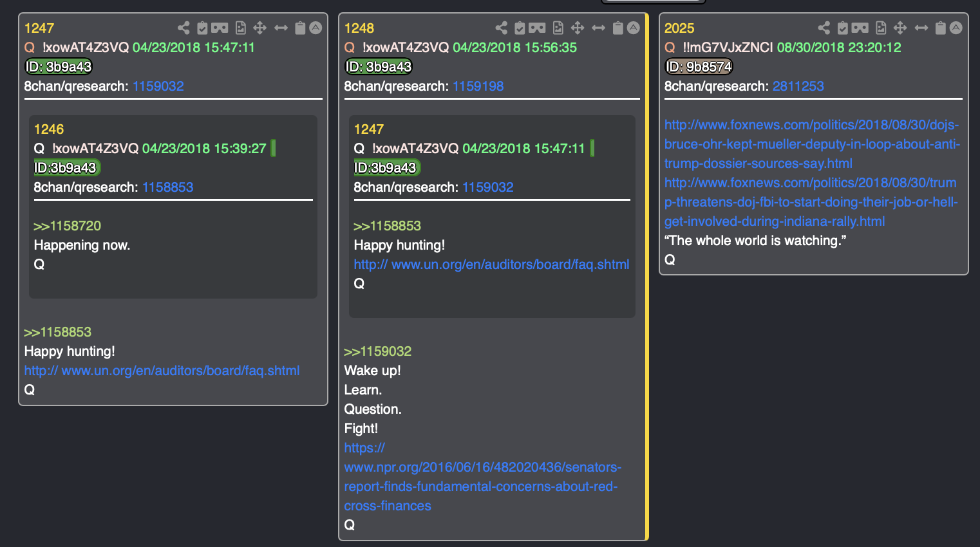Click reply reference >>1158853 in quoted post 1247
This screenshot has height=547, width=980.
388,226
